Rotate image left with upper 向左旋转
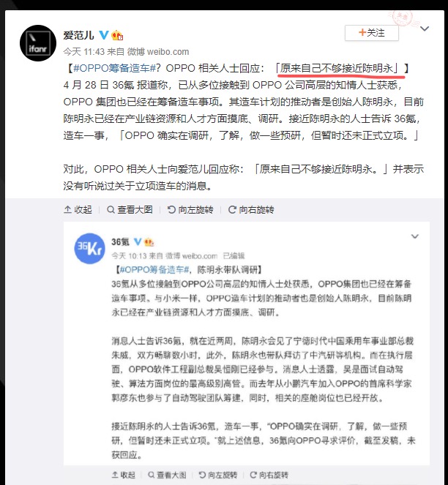The width and height of the screenshot is (448, 485). click(190, 210)
